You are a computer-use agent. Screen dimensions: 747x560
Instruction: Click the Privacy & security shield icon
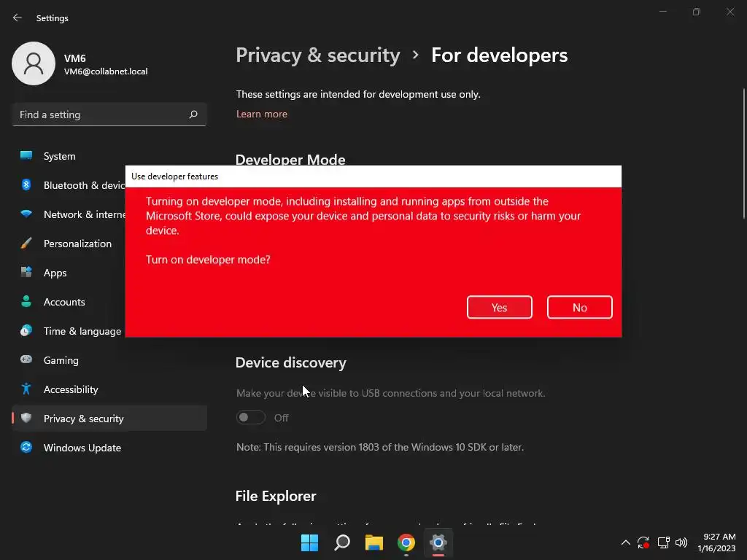click(26, 418)
